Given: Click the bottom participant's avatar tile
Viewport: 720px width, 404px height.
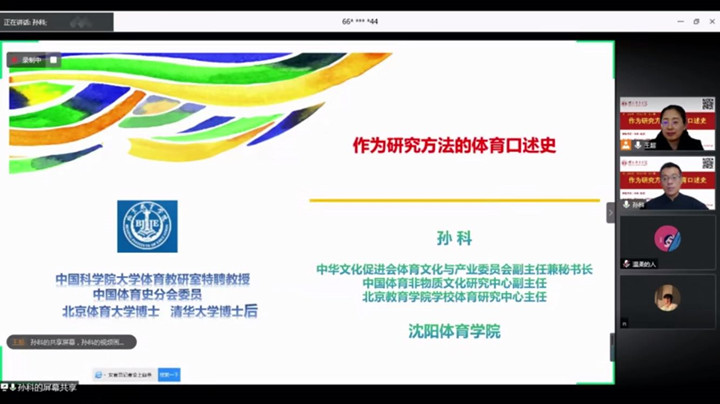Looking at the screenshot, I should tap(667, 300).
